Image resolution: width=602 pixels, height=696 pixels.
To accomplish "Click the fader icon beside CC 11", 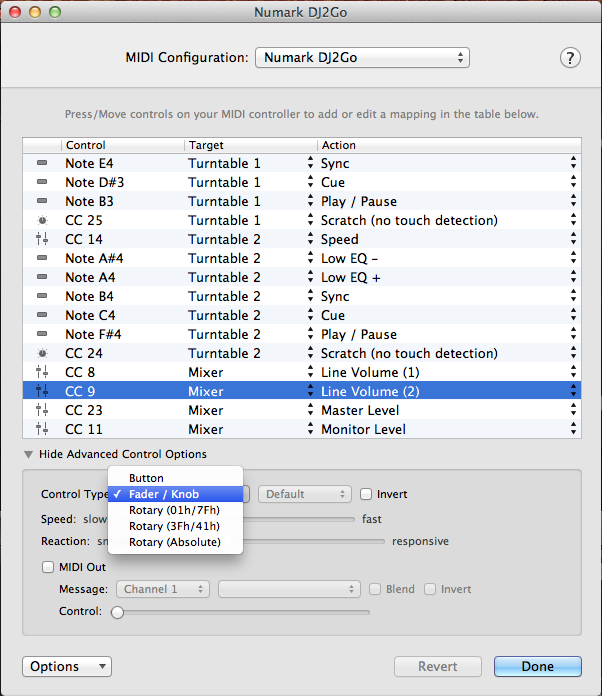I will [x=42, y=429].
